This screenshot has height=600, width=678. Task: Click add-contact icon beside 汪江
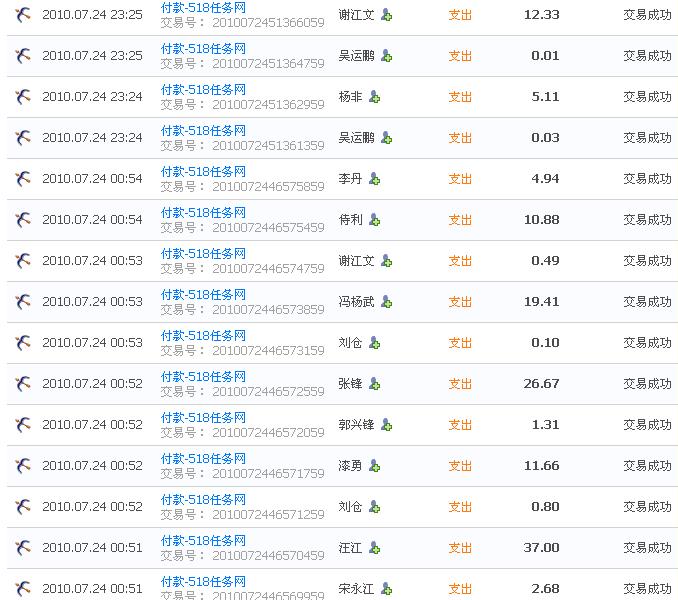[374, 548]
